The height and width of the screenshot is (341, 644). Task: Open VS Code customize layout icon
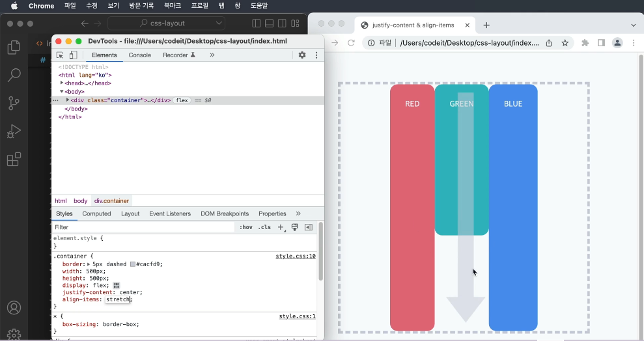point(296,23)
